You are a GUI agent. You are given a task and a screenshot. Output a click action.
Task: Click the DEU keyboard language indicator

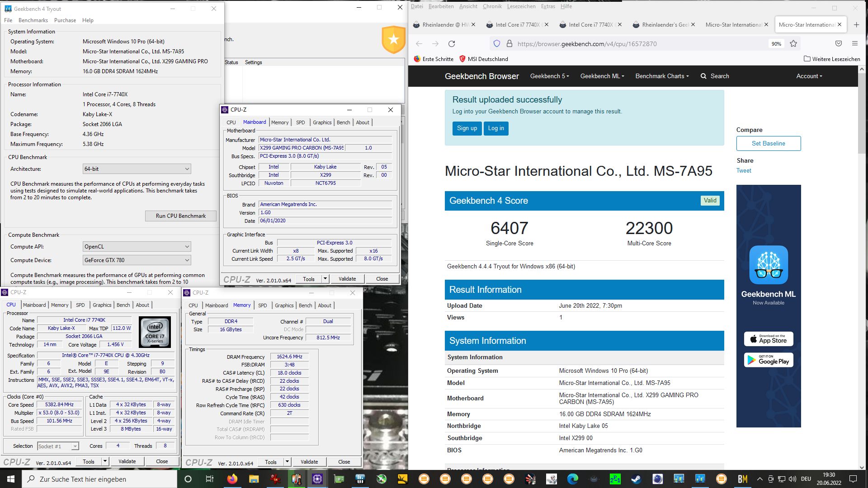806,479
